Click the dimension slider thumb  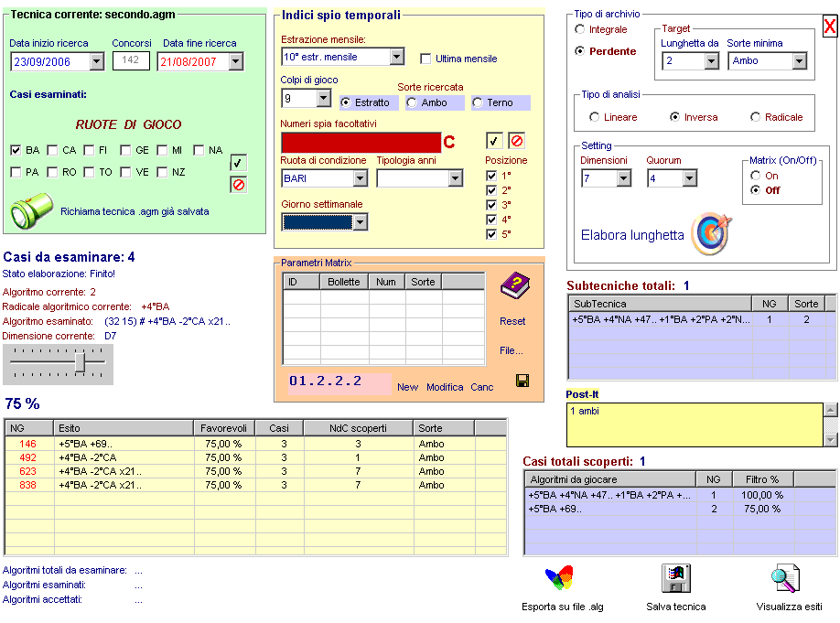click(80, 362)
